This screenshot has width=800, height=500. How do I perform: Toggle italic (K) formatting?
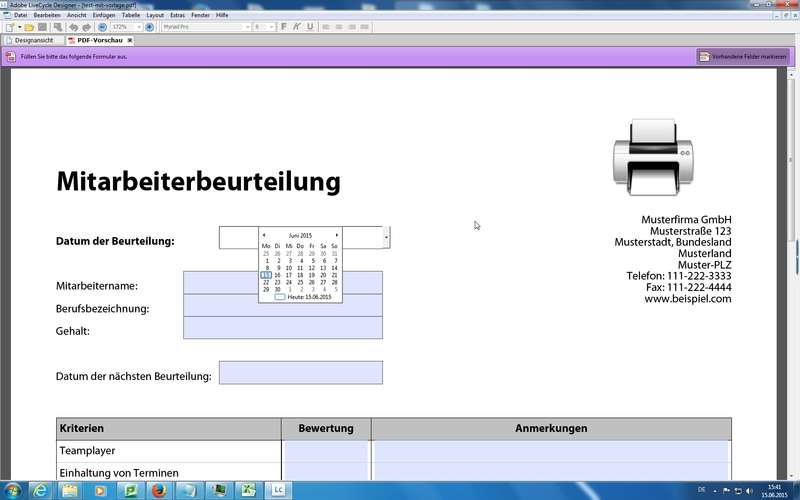[296, 27]
